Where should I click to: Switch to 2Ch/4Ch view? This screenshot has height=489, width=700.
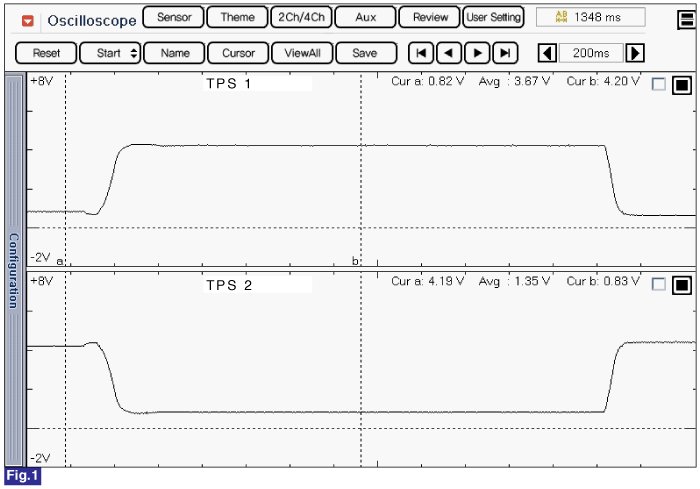point(300,17)
